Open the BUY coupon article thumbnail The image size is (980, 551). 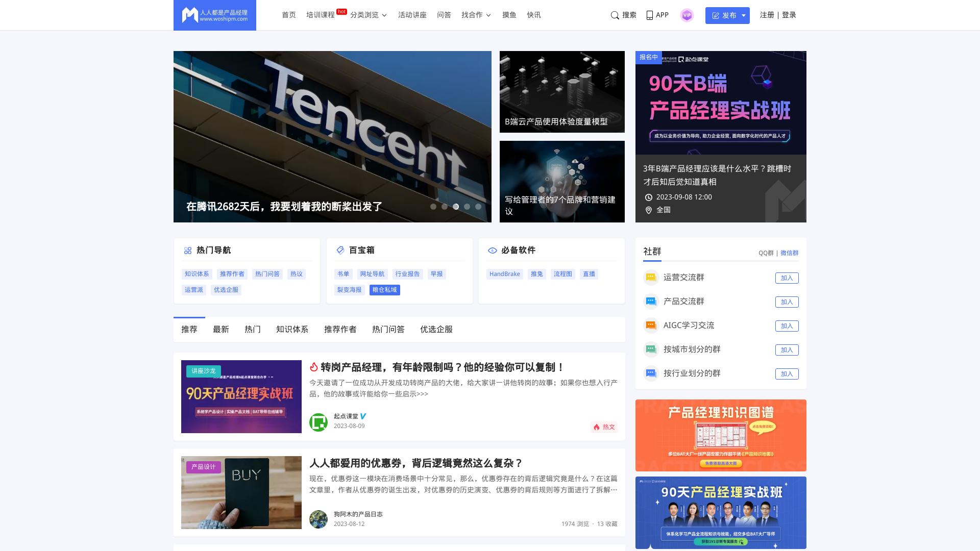click(x=241, y=492)
